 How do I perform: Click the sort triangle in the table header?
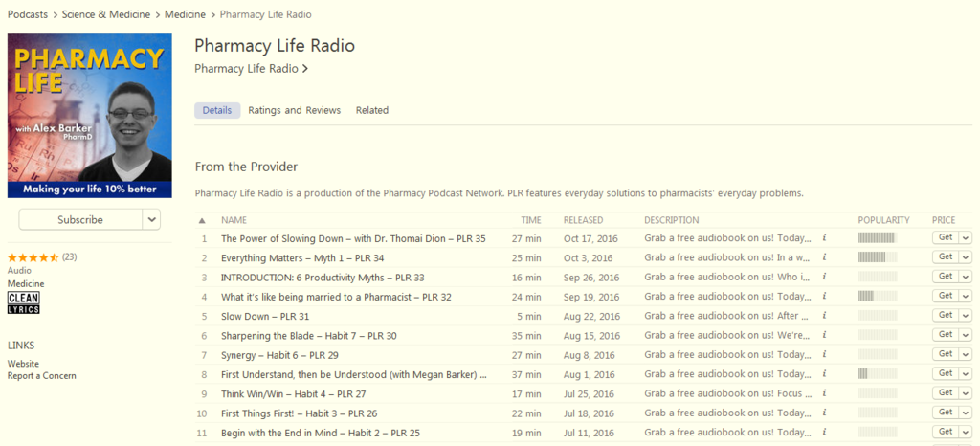203,220
